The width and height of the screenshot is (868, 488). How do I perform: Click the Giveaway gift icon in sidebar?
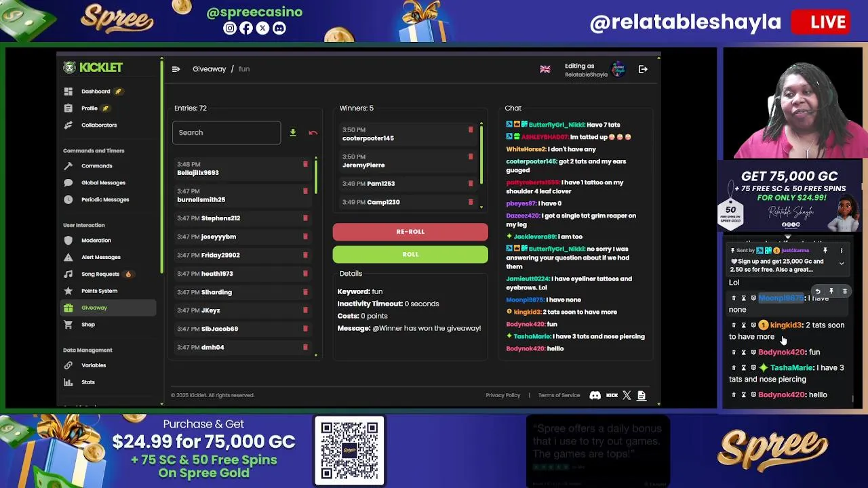point(68,308)
